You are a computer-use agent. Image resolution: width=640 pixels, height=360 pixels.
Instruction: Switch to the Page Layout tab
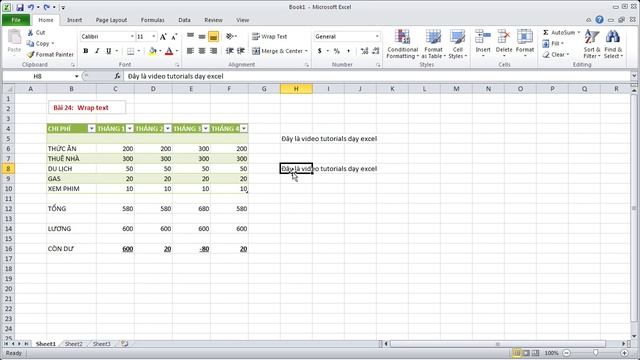click(x=111, y=20)
